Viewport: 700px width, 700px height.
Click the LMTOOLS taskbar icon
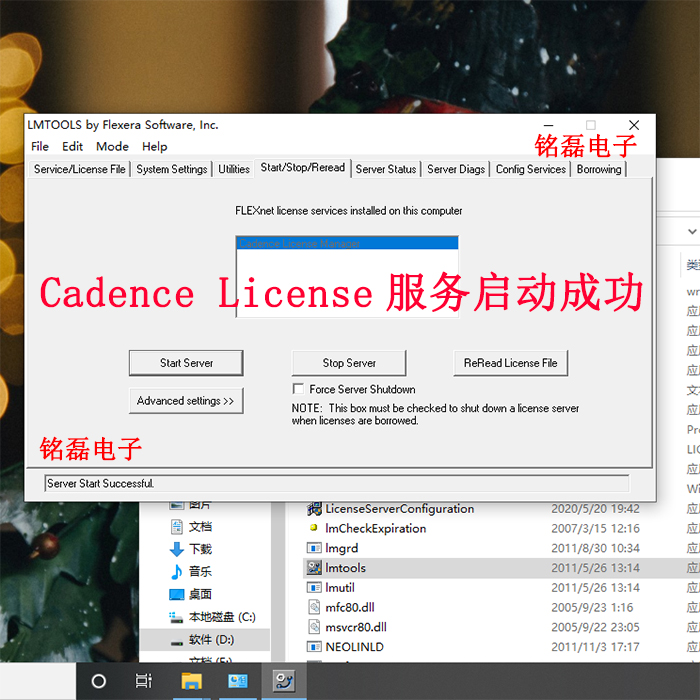click(284, 681)
